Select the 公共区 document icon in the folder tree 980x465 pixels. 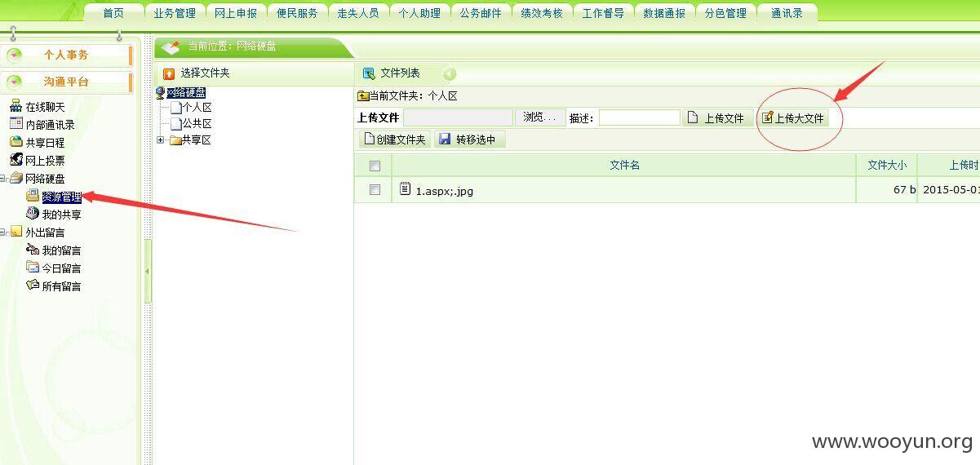tap(175, 124)
